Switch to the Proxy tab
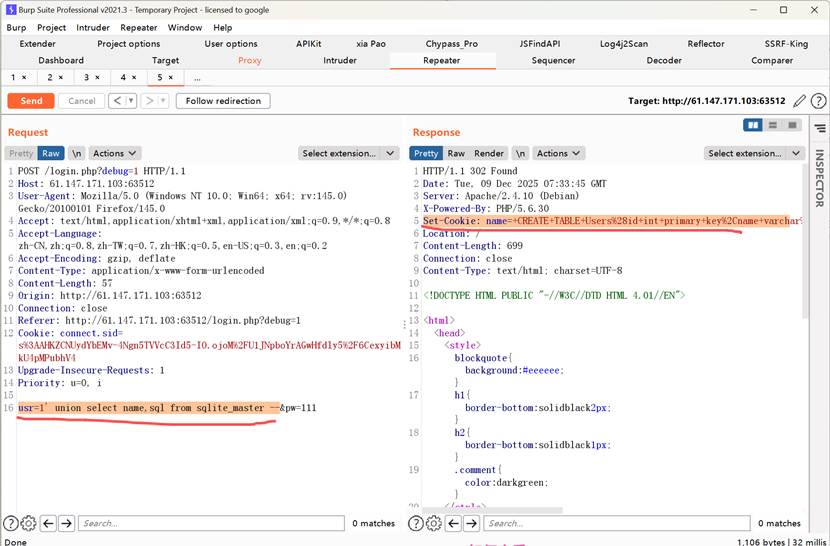 249,60
